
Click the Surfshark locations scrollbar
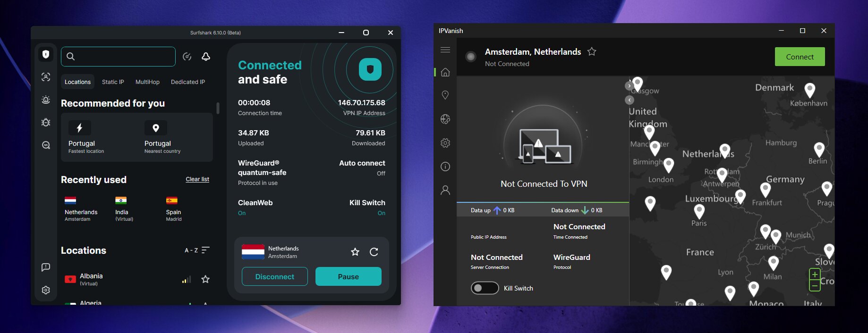click(218, 108)
